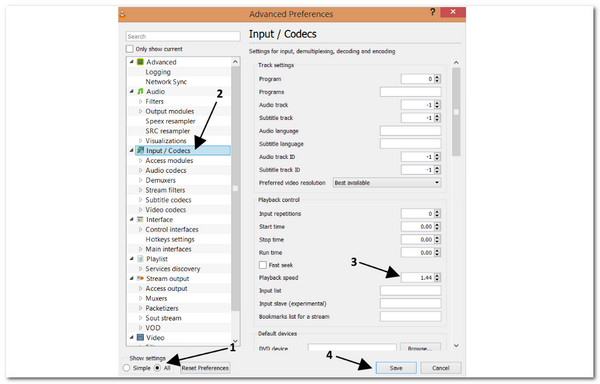Image resolution: width=600 pixels, height=384 pixels.
Task: Select Packetizers in the tree
Action: 161,308
